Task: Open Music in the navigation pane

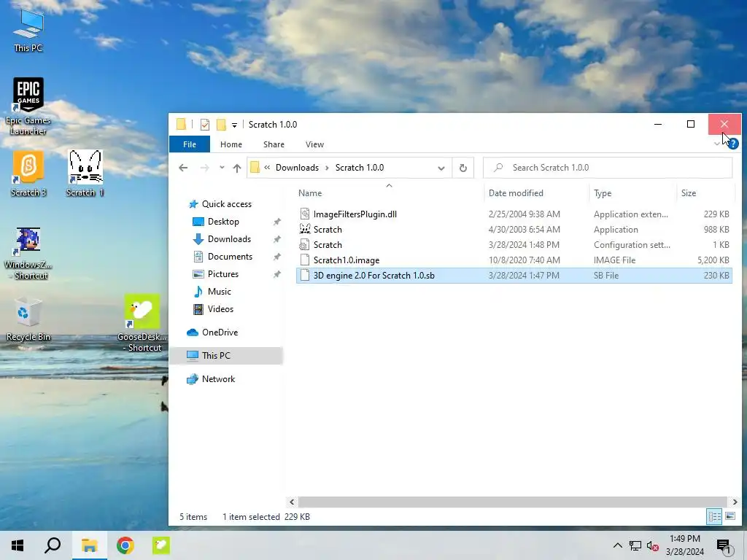Action: [219, 292]
